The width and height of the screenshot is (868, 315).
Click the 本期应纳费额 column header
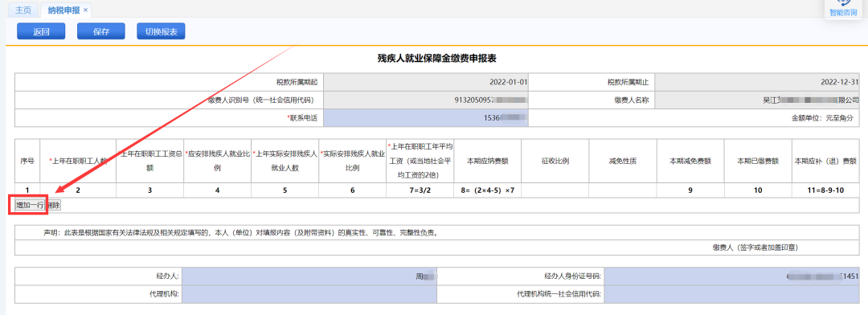pyautogui.click(x=488, y=161)
